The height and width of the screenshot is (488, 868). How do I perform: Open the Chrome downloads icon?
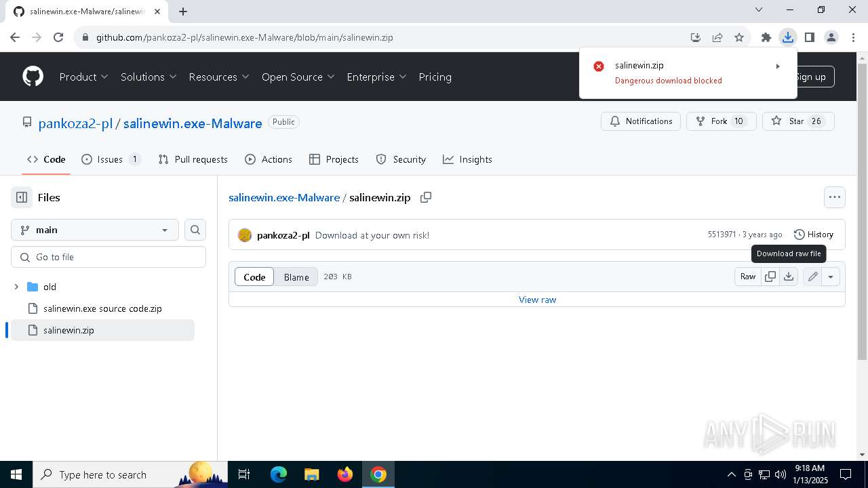point(788,37)
